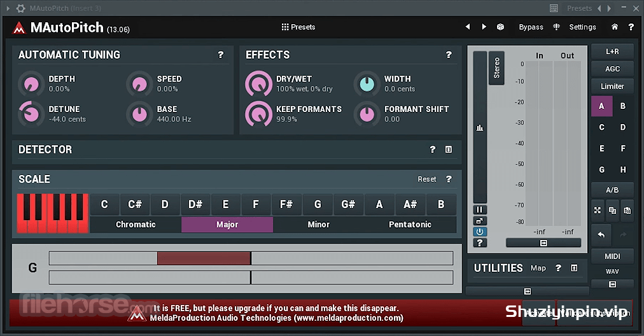Screen dimensions: 644x336
Task: Expand the Utilities section panel
Action: click(574, 268)
